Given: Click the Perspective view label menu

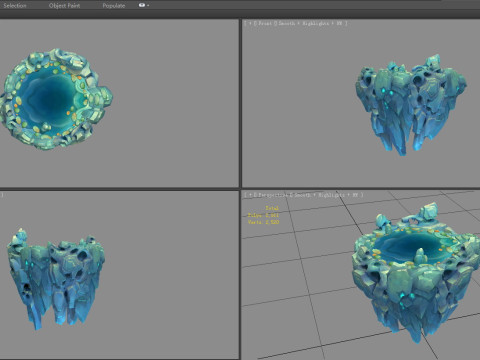Looking at the screenshot, I should pyautogui.click(x=273, y=195).
